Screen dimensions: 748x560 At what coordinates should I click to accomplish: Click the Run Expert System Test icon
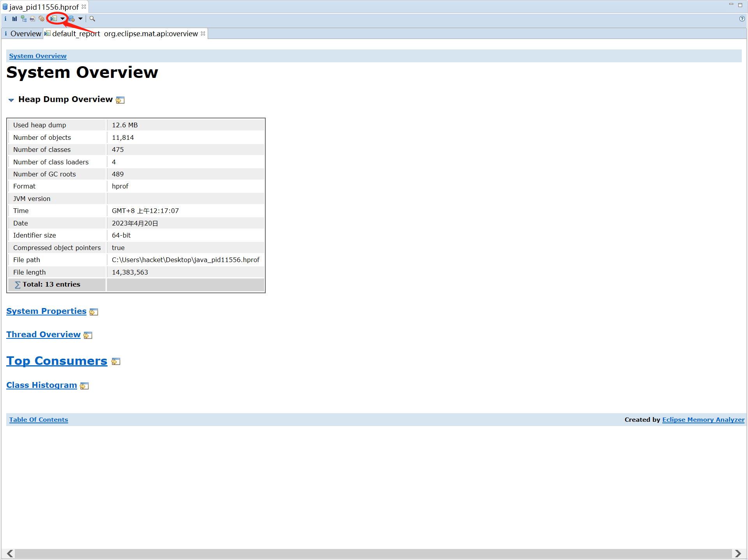point(54,19)
